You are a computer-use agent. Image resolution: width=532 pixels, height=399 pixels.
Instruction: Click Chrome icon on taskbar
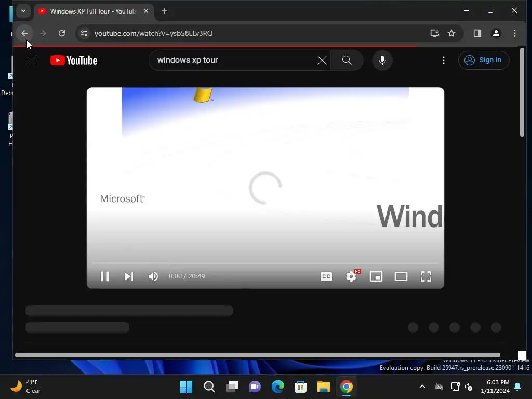point(347,387)
